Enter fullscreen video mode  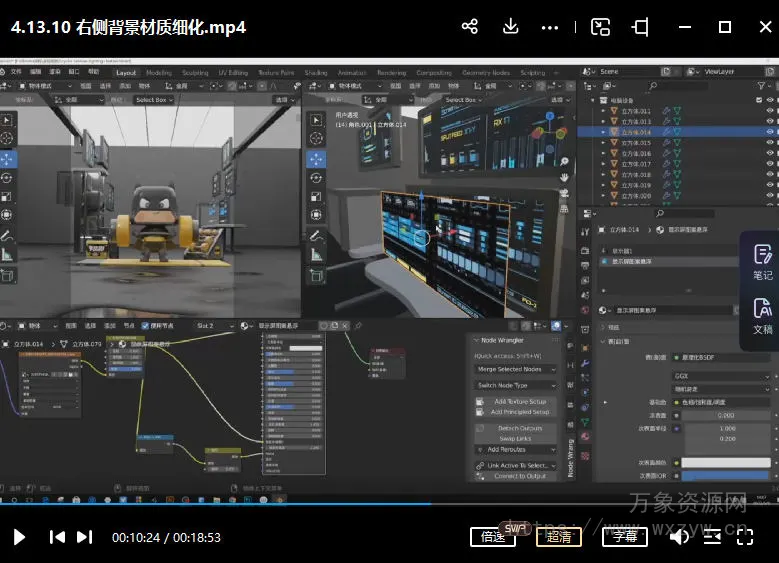[x=745, y=537]
